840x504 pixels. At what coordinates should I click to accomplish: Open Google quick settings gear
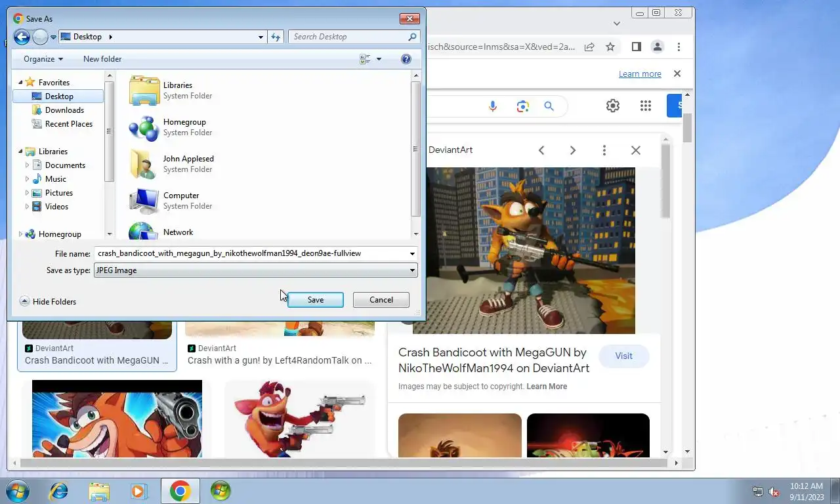pos(613,106)
